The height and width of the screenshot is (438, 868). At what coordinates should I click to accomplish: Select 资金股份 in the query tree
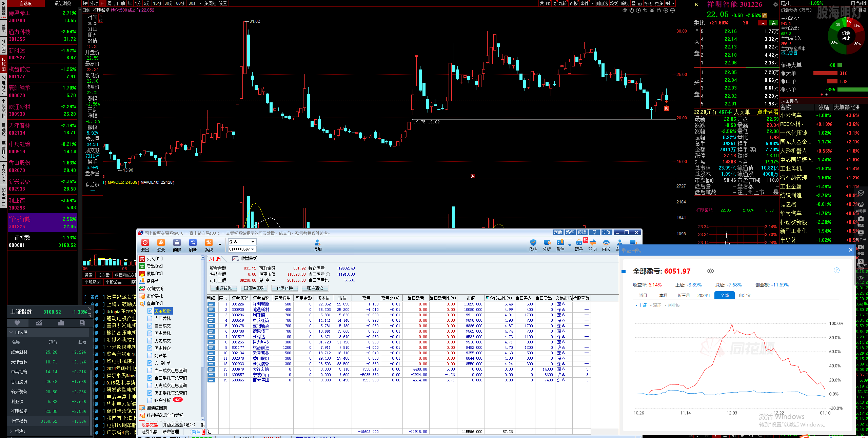tap(163, 311)
